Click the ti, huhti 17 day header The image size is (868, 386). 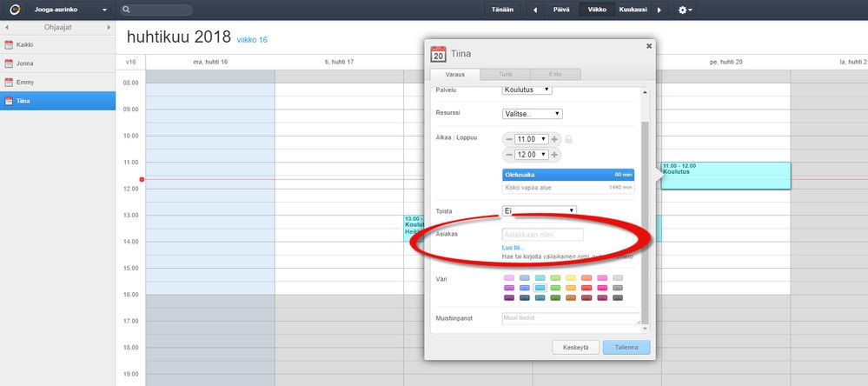(x=340, y=62)
